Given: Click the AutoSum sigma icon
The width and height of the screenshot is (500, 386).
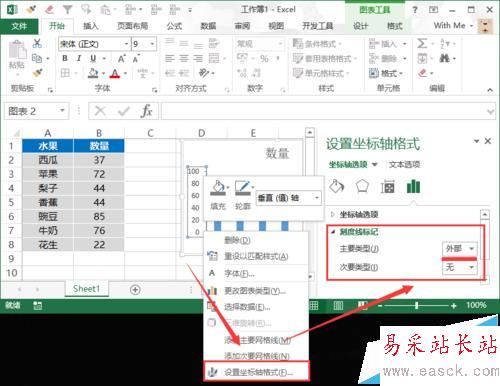Looking at the screenshot, I should click(422, 43).
